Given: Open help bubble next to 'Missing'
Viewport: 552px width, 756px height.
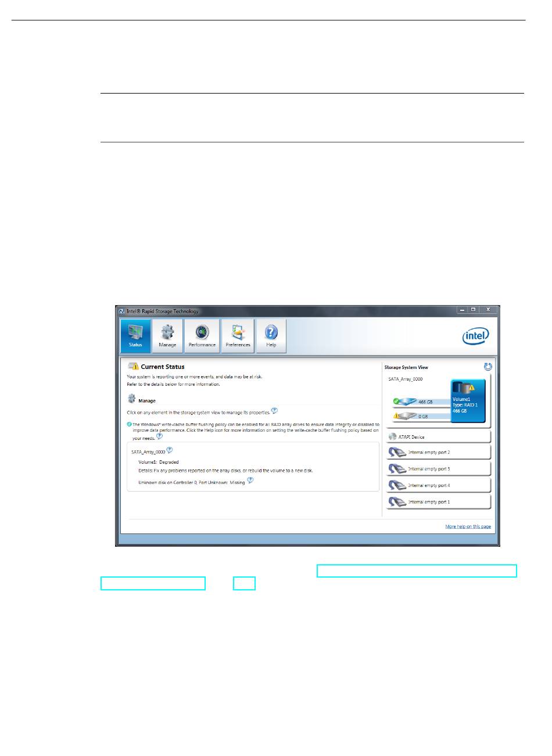Looking at the screenshot, I should click(x=250, y=481).
